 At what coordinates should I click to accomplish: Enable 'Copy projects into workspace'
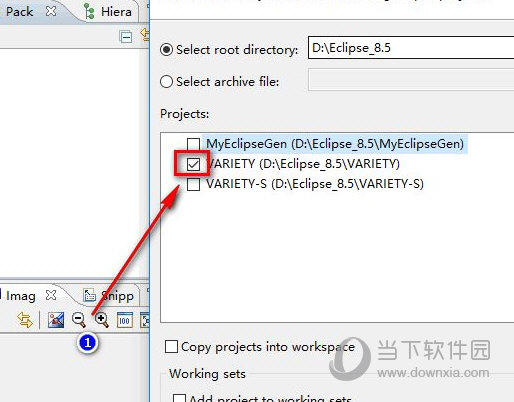(171, 346)
